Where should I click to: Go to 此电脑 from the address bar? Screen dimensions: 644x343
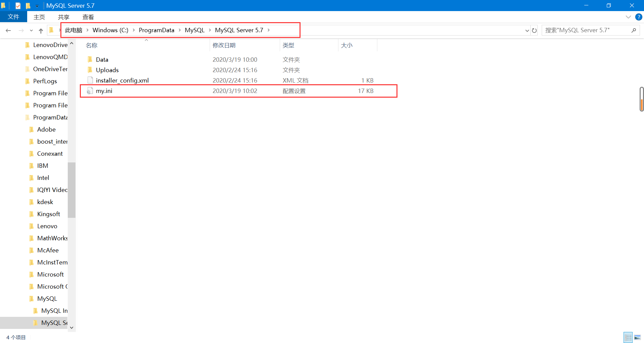[74, 30]
